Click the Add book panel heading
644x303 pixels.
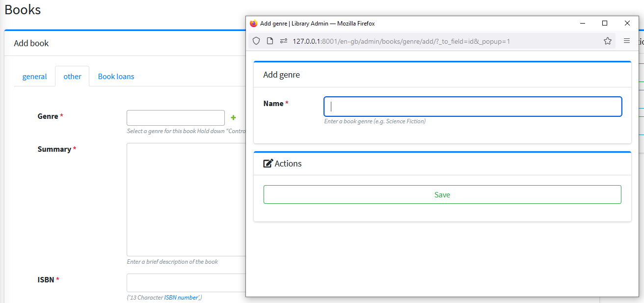click(x=31, y=43)
